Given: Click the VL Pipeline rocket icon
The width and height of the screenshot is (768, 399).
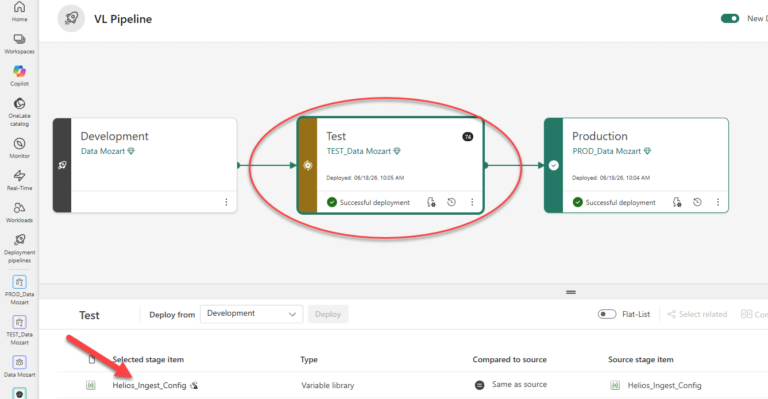Looking at the screenshot, I should tap(71, 19).
